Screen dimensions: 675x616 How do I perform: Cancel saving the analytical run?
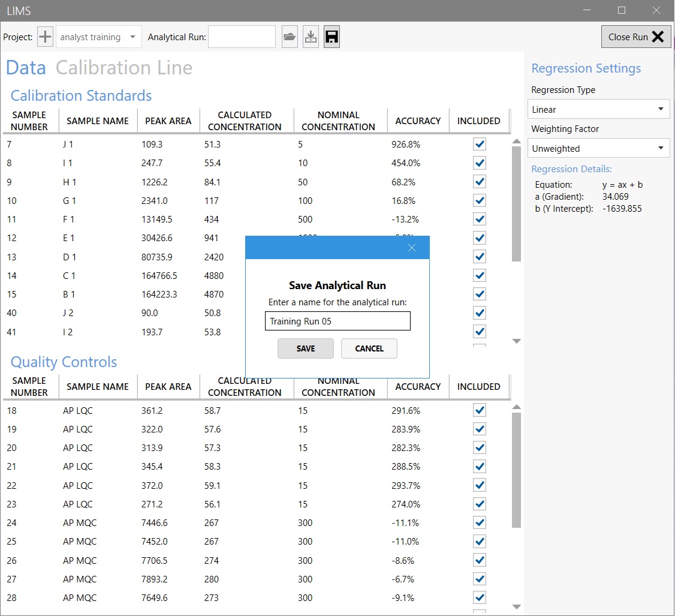point(369,348)
